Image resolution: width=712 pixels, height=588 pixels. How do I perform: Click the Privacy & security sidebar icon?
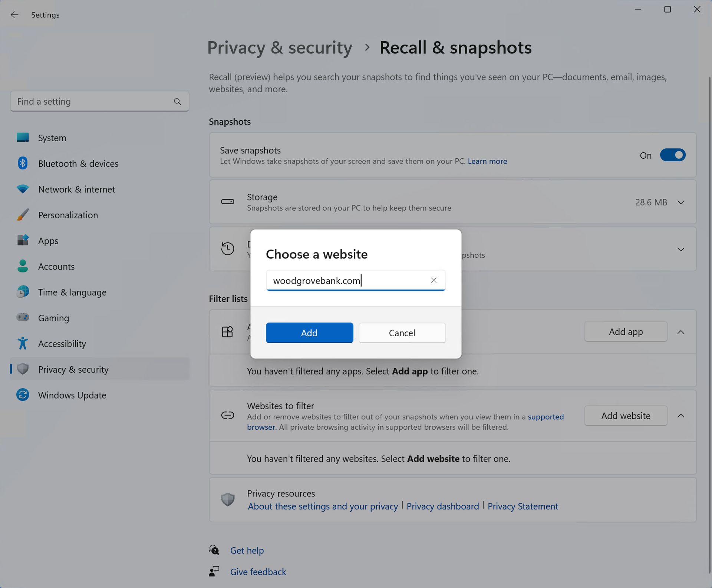23,369
